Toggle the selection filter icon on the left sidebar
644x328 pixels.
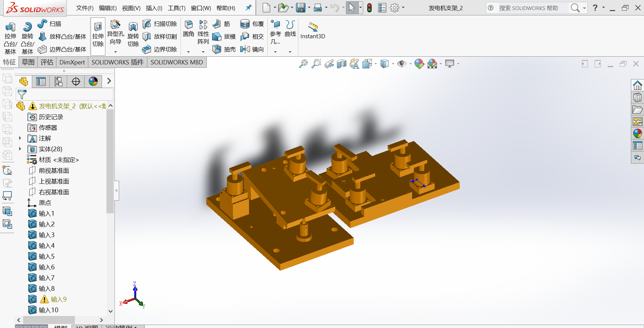[7, 170]
